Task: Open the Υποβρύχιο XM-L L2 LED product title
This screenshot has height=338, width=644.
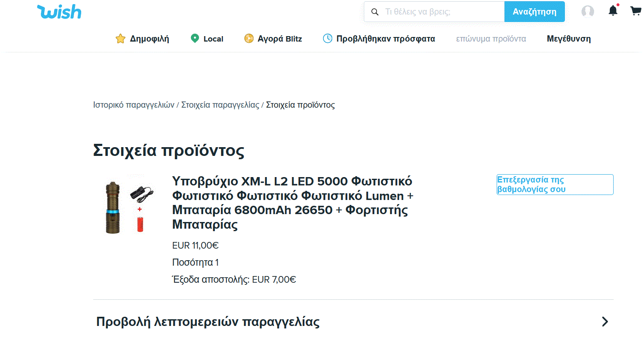Action: coord(293,203)
